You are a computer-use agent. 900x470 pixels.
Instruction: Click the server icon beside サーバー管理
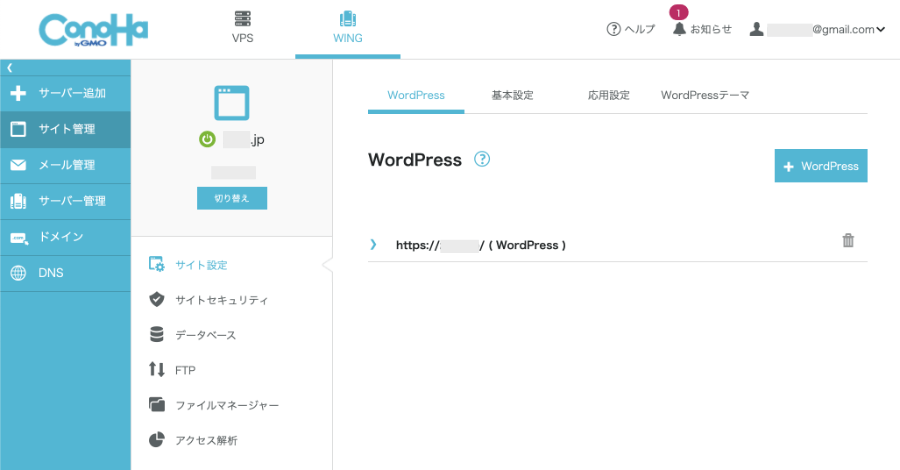pyautogui.click(x=18, y=201)
